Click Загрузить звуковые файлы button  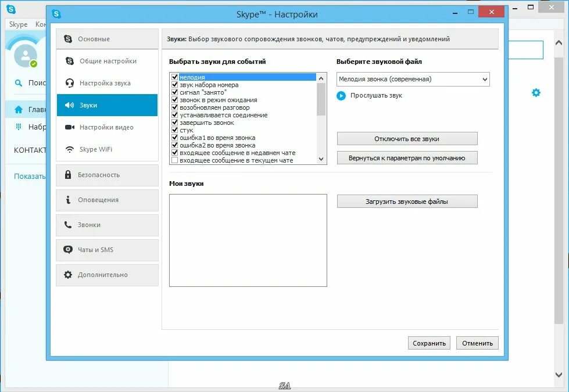(x=407, y=202)
